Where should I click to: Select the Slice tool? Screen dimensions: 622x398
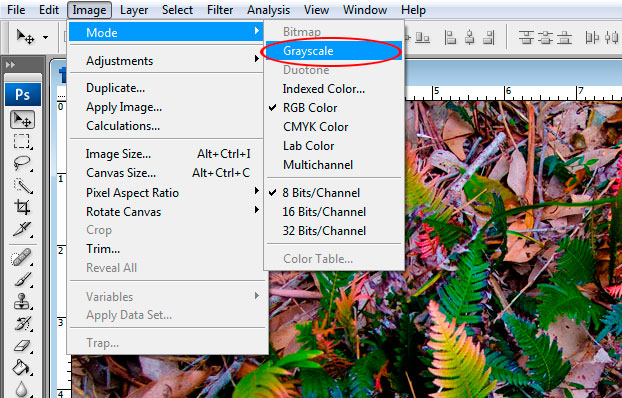(x=23, y=229)
